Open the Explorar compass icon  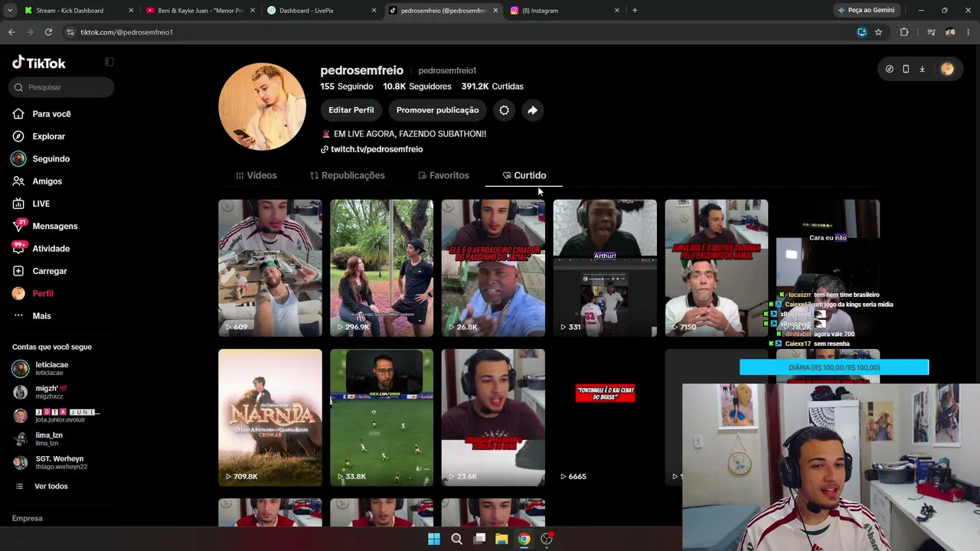18,136
